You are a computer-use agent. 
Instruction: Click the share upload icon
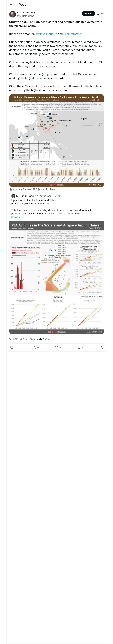[101, 348]
